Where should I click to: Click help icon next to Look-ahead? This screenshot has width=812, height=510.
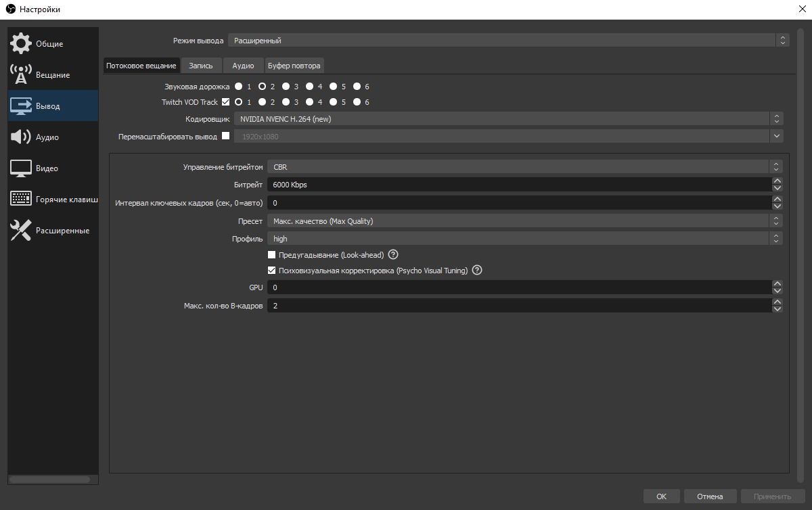pyautogui.click(x=392, y=255)
